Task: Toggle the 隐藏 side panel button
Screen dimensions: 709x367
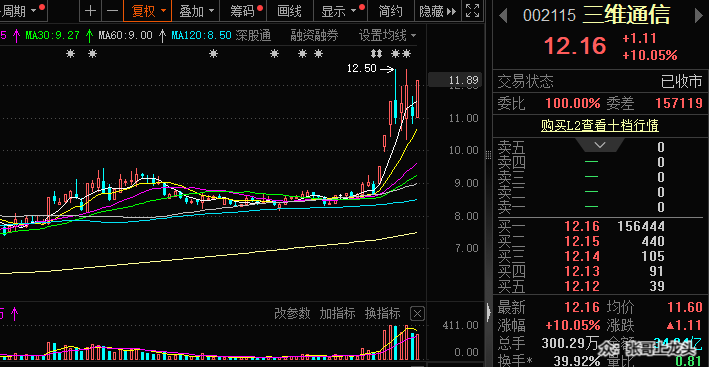Action: [x=438, y=11]
